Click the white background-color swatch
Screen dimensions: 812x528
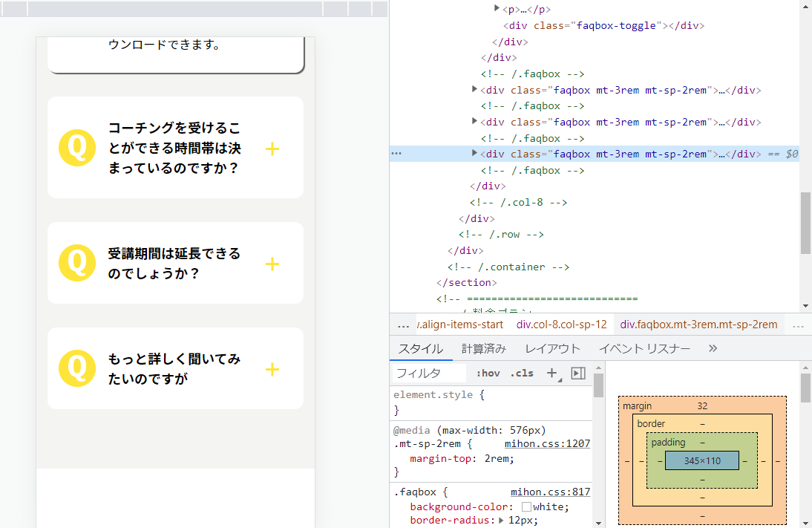coord(527,507)
